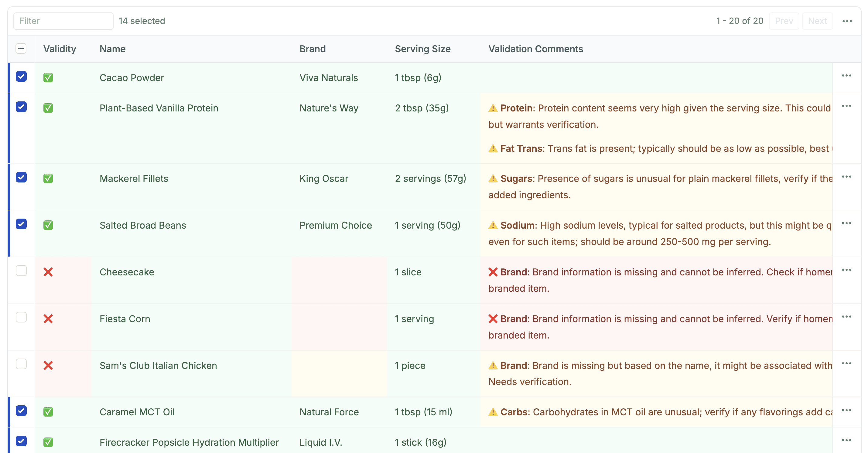Open the row actions menu for Salted Broad Beans
The height and width of the screenshot is (453, 868).
pyautogui.click(x=847, y=223)
